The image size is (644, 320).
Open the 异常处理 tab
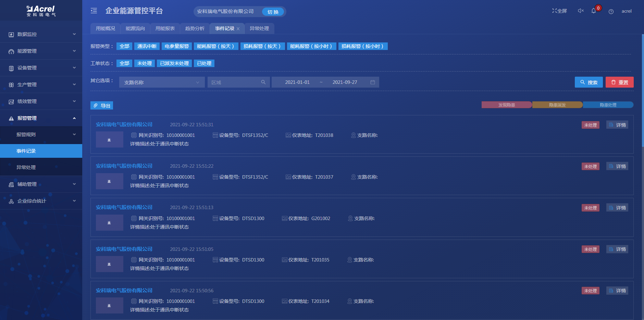tap(259, 28)
